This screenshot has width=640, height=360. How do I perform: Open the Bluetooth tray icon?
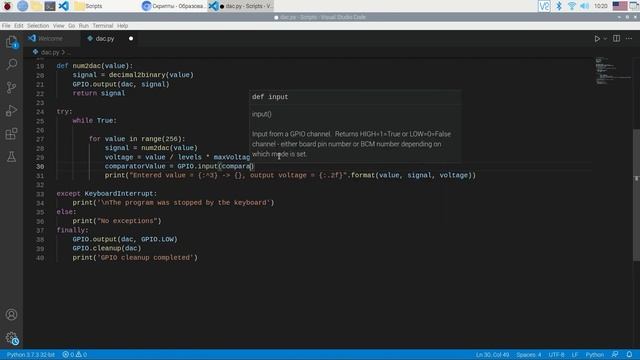tap(559, 6)
